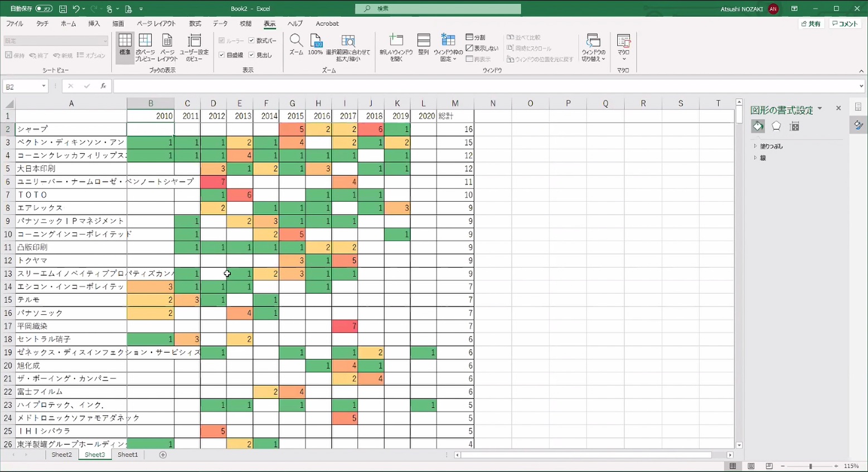Click the ribbon display options icon in title bar
The width and height of the screenshot is (868, 472).
tap(794, 8)
